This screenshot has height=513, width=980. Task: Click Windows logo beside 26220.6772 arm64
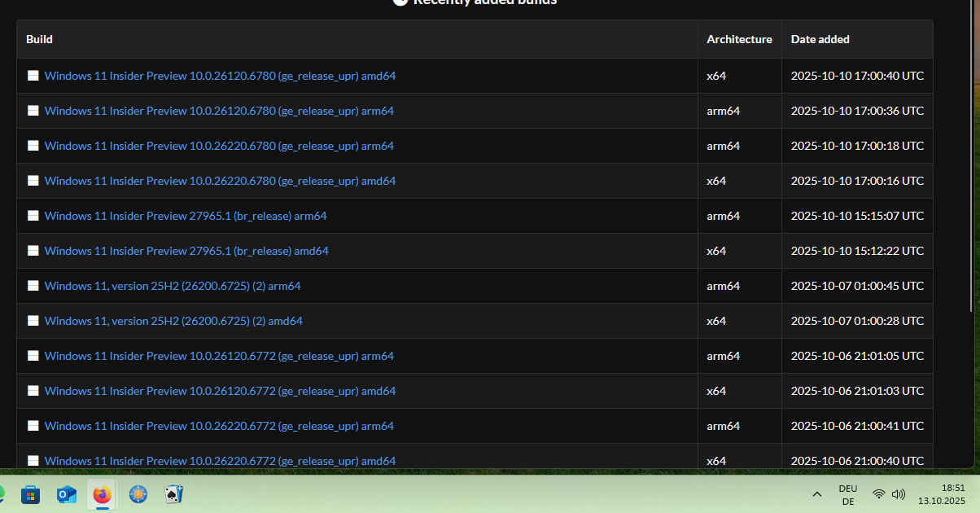pyautogui.click(x=33, y=426)
